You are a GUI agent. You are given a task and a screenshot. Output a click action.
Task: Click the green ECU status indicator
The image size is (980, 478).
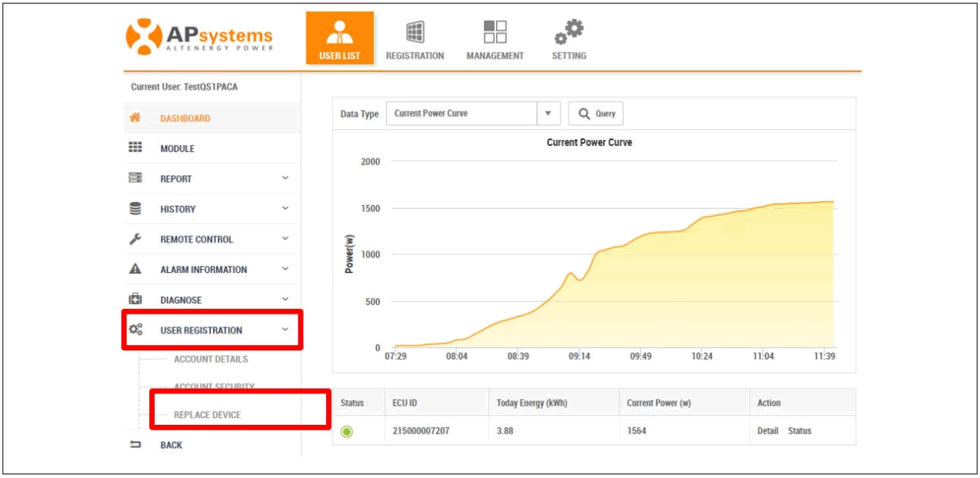point(346,431)
